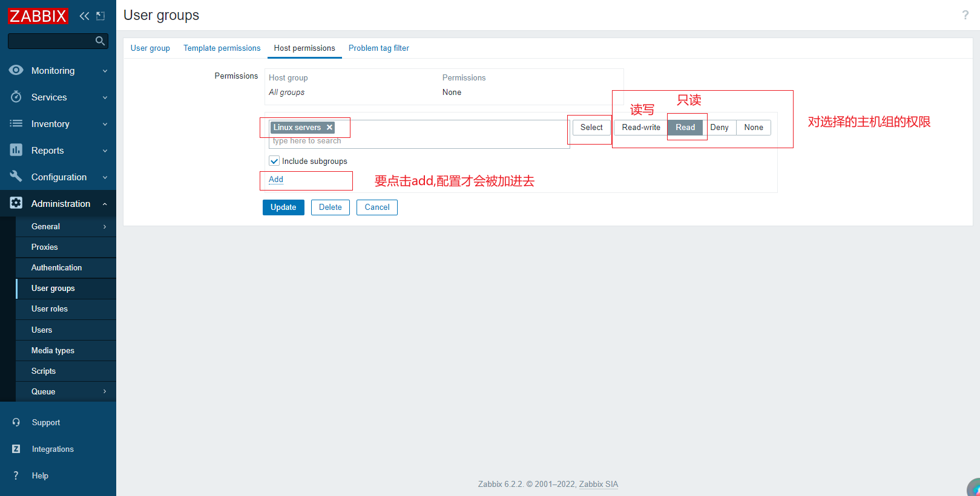Screen dimensions: 980x496
Task: Click the Help question mark icon in sidebar
Action: (16, 475)
